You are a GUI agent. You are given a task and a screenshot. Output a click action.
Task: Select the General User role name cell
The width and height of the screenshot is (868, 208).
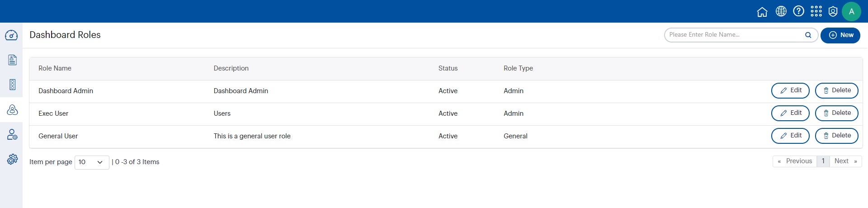58,136
